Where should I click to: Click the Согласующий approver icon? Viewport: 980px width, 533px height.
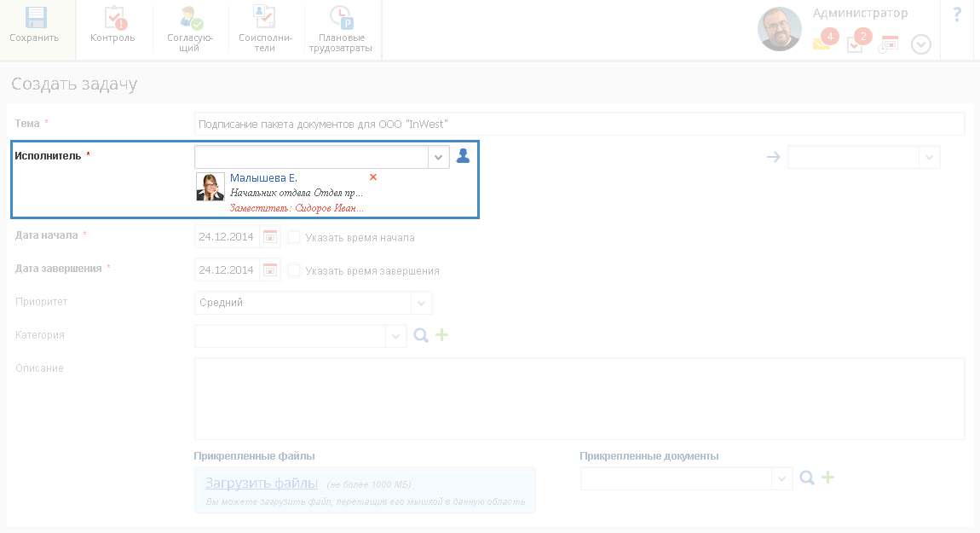click(x=190, y=20)
